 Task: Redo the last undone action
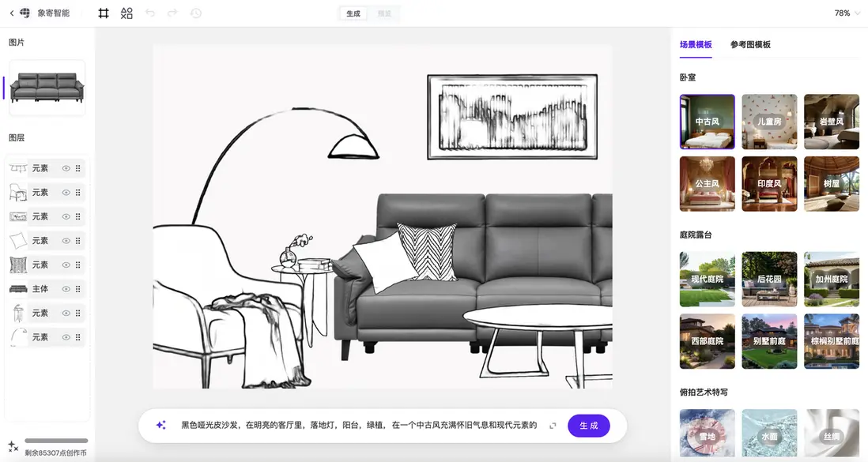(172, 13)
